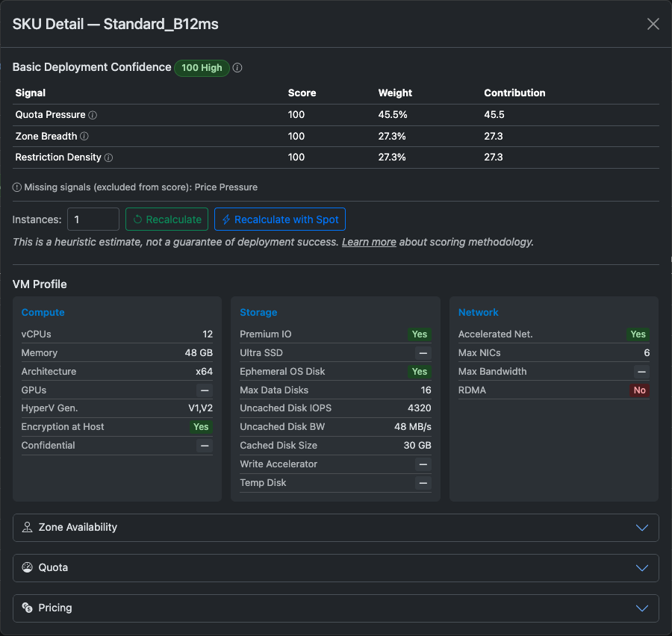Toggle the Accelerated Net. Yes badge

click(638, 334)
